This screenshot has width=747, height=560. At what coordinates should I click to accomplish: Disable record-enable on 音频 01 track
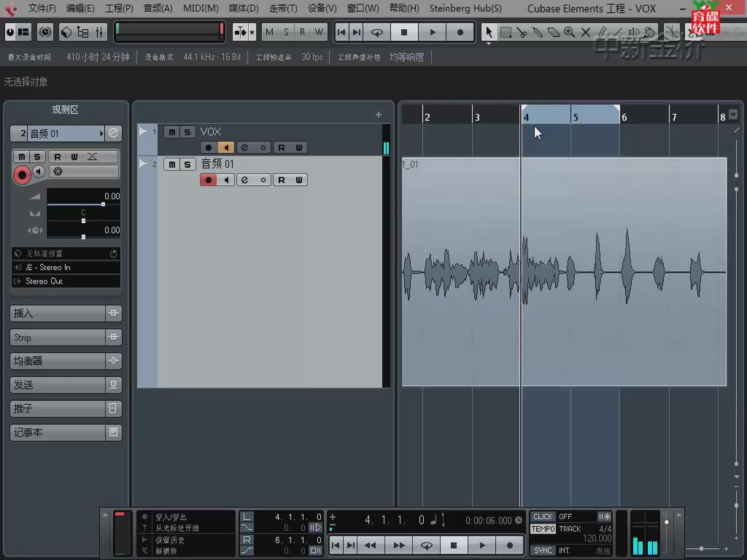[208, 180]
